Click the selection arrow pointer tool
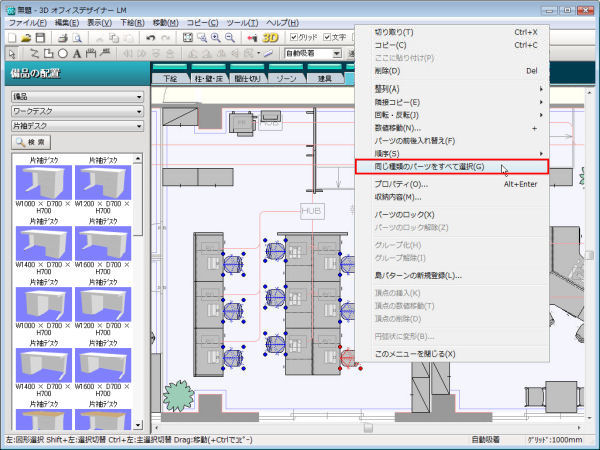Viewport: 600px width, 450px height. [x=11, y=53]
